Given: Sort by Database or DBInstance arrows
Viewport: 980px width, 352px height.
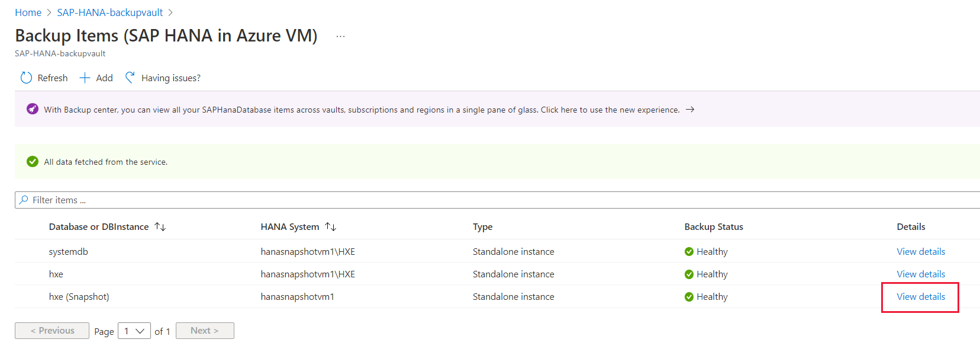Looking at the screenshot, I should point(160,226).
